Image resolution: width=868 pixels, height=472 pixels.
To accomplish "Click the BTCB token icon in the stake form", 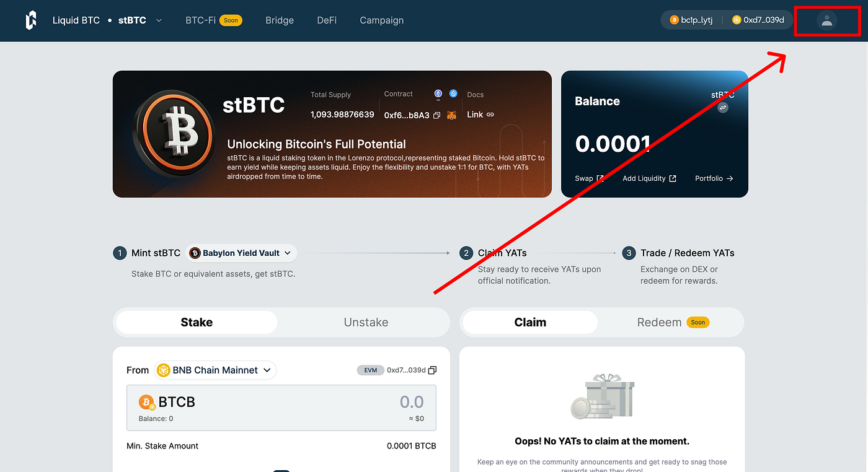I will pos(147,401).
